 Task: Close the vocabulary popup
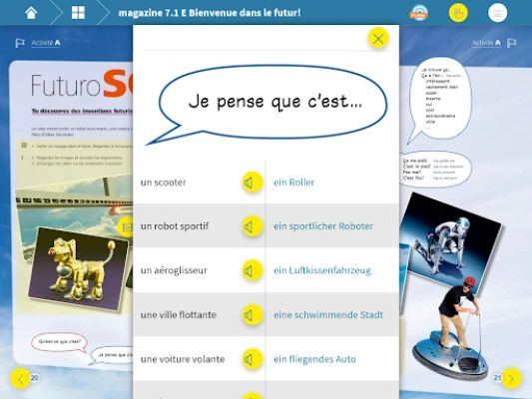coord(378,38)
